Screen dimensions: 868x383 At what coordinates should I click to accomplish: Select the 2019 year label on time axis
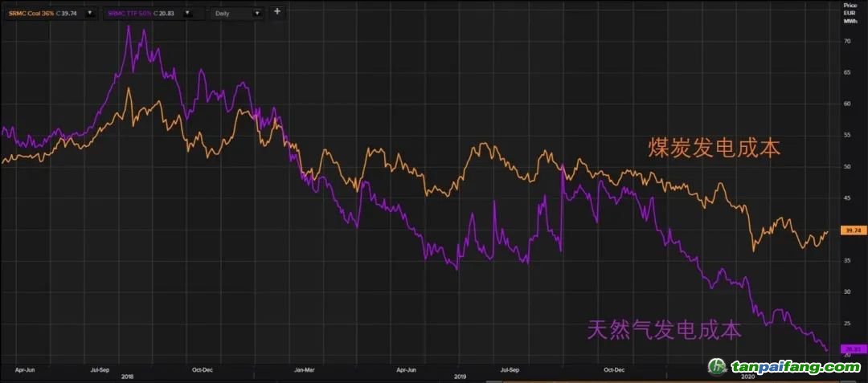(461, 376)
